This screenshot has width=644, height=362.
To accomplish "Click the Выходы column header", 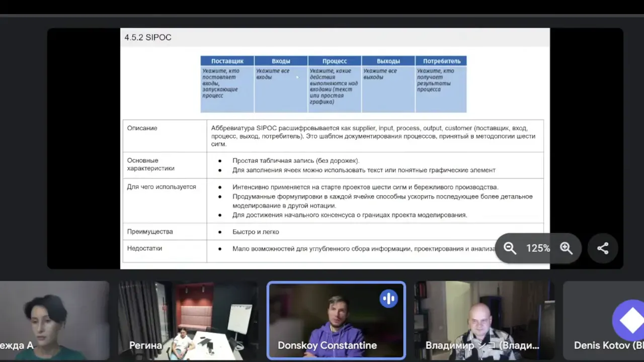I will [388, 60].
